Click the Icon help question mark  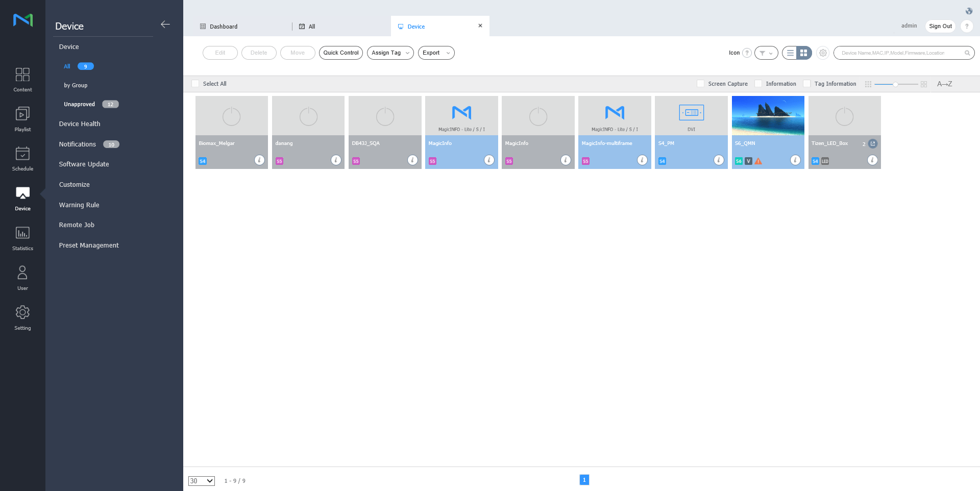[x=747, y=53]
